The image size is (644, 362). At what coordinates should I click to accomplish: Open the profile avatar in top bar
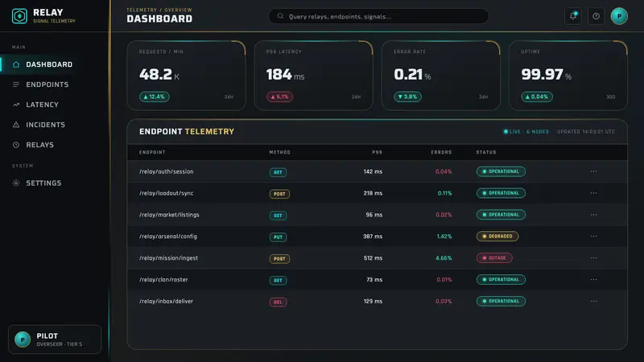(x=619, y=16)
